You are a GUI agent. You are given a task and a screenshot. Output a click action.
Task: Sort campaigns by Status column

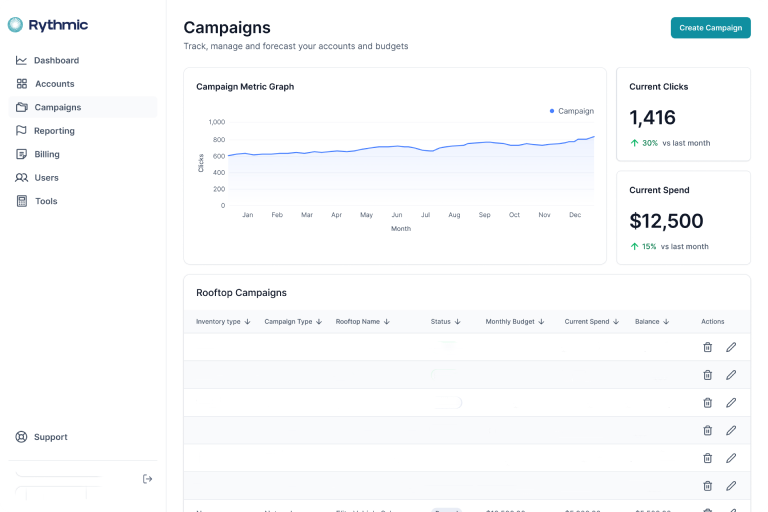(445, 322)
